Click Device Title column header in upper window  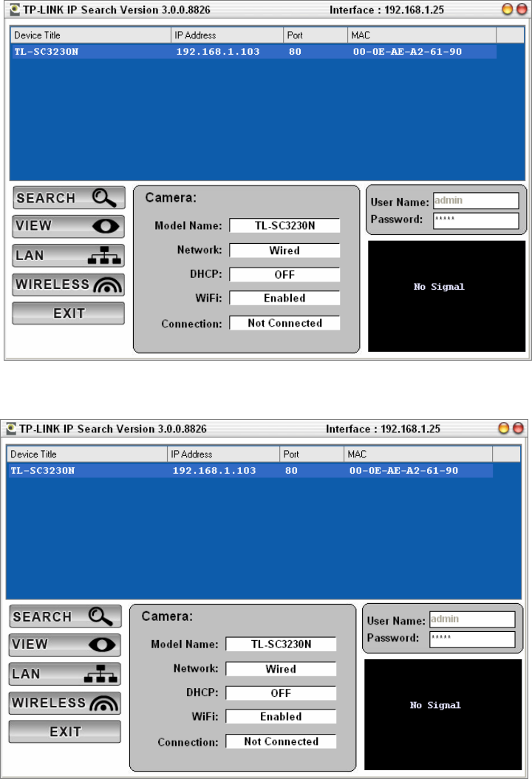(91, 35)
